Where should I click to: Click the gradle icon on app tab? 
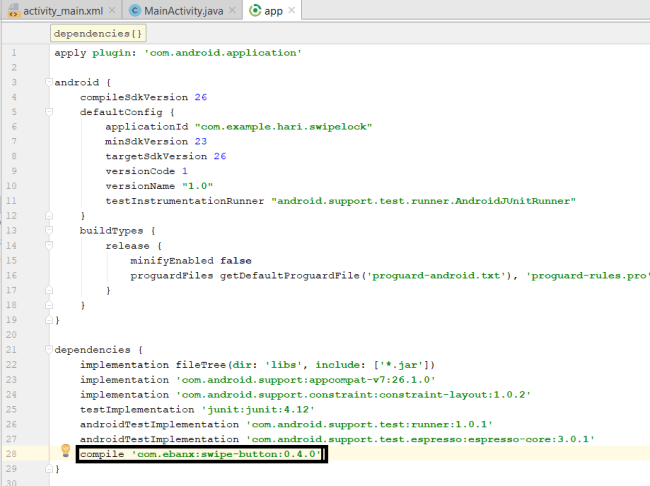click(x=255, y=10)
